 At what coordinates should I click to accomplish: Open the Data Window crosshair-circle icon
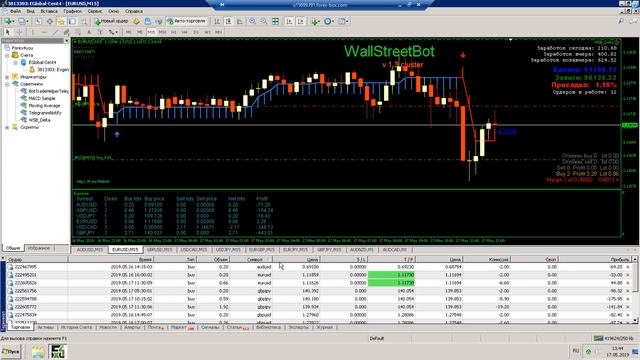pos(49,21)
